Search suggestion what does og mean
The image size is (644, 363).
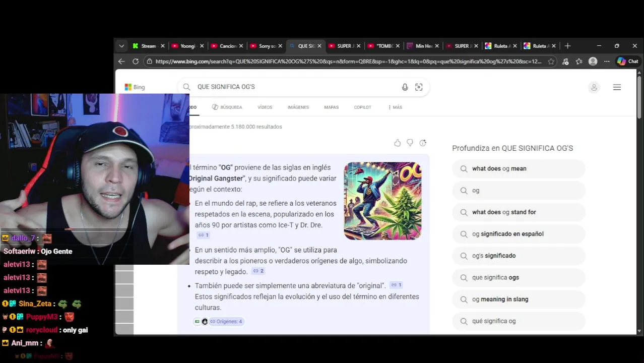[519, 169]
